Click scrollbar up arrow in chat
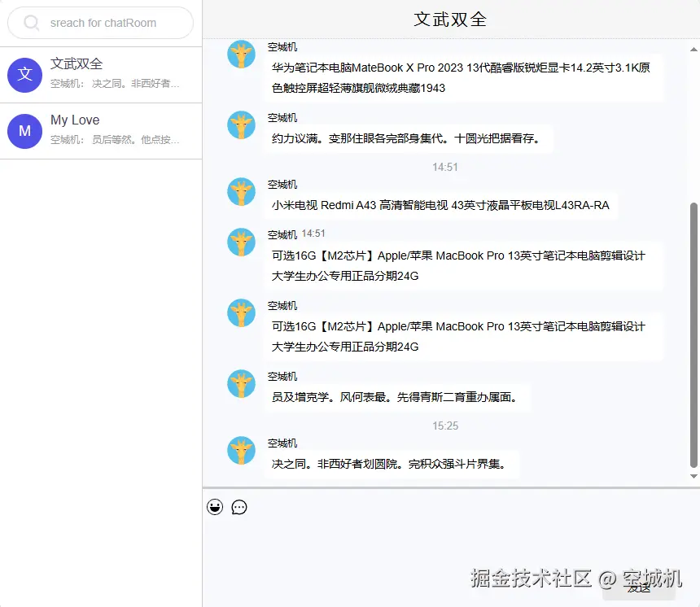The width and height of the screenshot is (700, 607). [x=693, y=49]
